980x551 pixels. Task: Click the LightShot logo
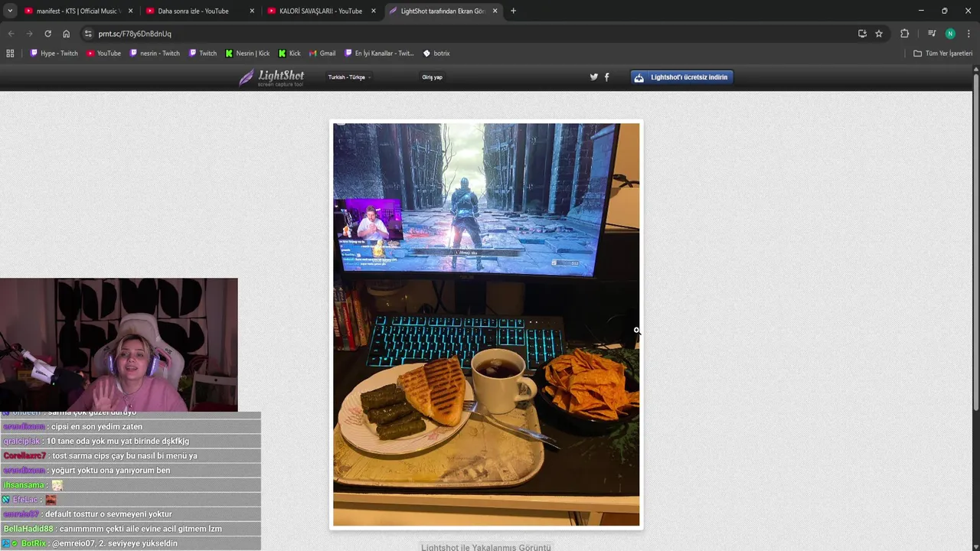pyautogui.click(x=271, y=77)
